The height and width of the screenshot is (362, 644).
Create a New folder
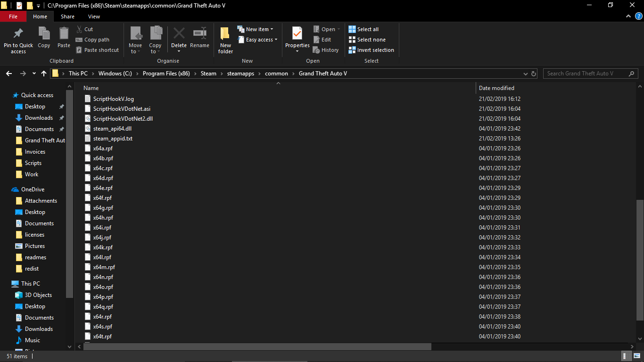pyautogui.click(x=225, y=40)
